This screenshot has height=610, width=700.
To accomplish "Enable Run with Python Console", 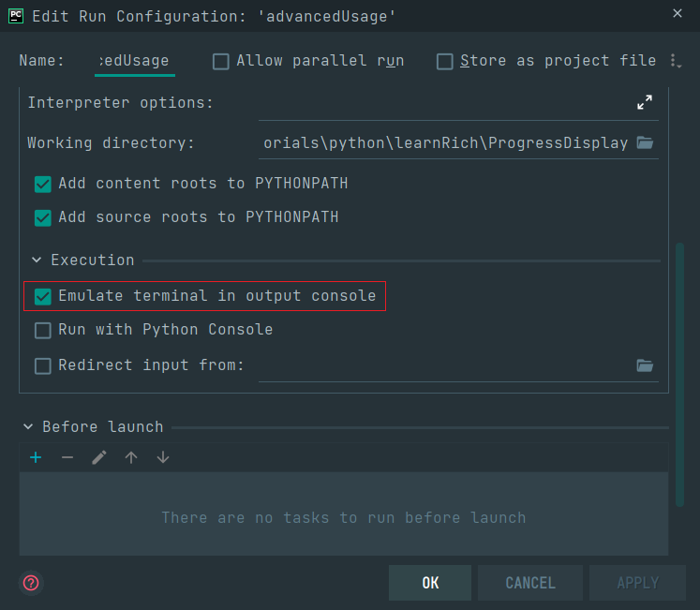I will pyautogui.click(x=43, y=330).
